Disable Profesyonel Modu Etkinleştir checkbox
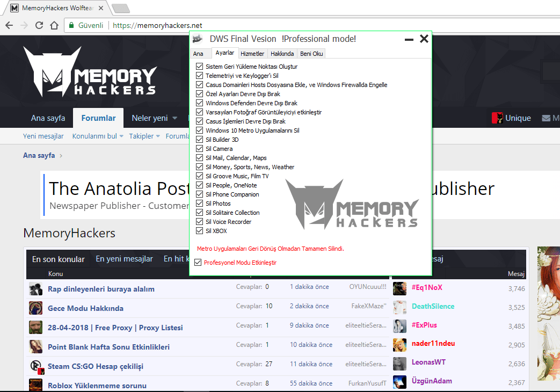 tap(198, 262)
